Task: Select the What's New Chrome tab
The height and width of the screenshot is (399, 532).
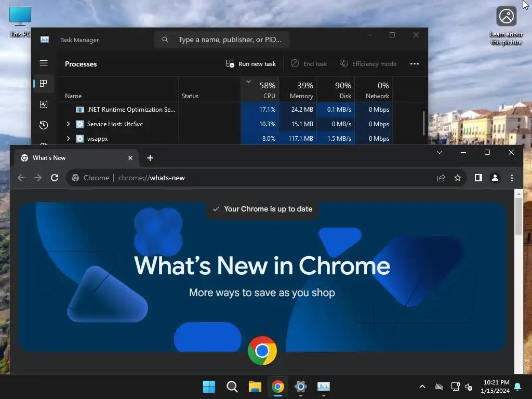Action: click(x=76, y=158)
